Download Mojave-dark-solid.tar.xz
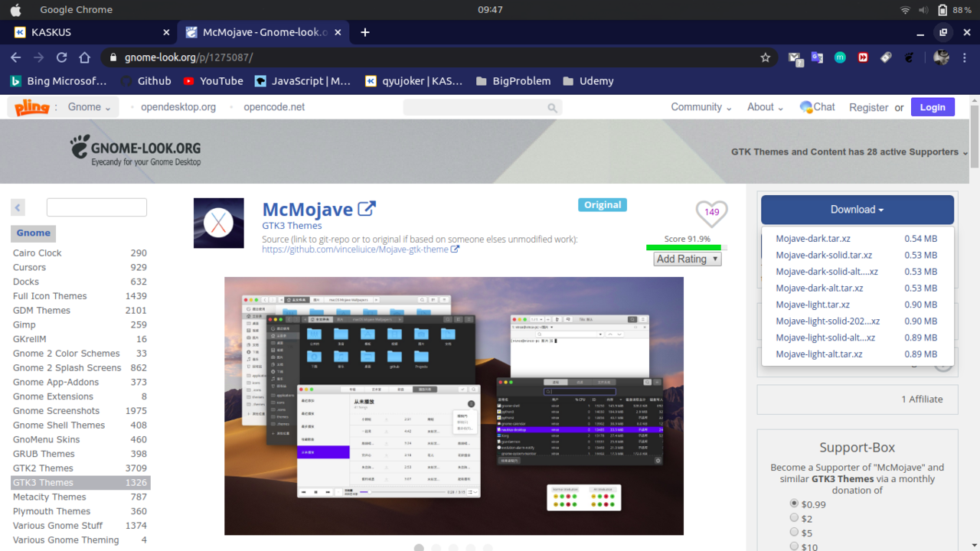The image size is (980, 551). pos(824,256)
